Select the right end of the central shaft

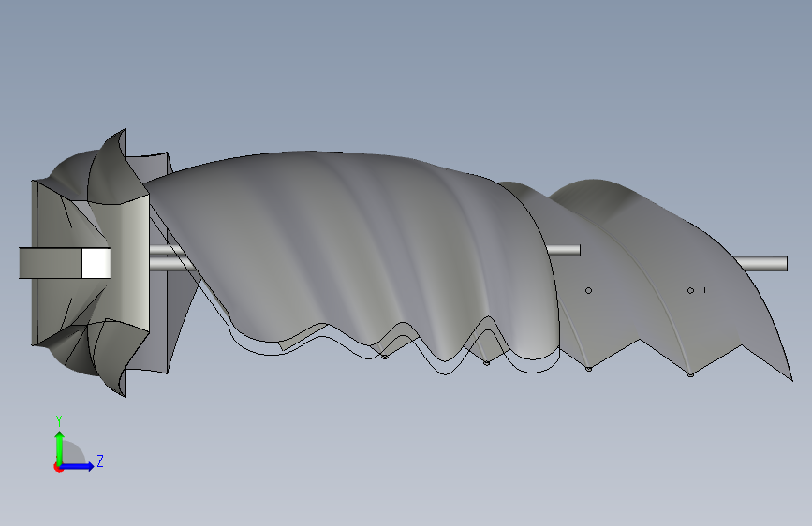765,264
